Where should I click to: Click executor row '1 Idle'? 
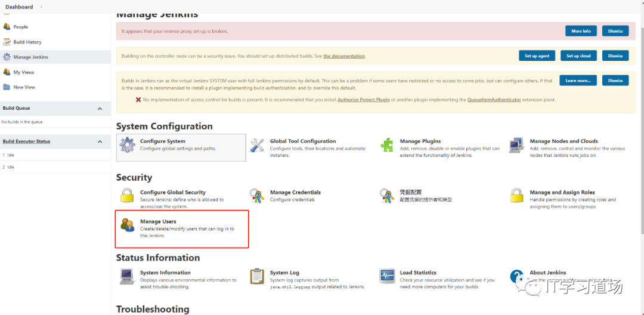[x=55, y=155]
